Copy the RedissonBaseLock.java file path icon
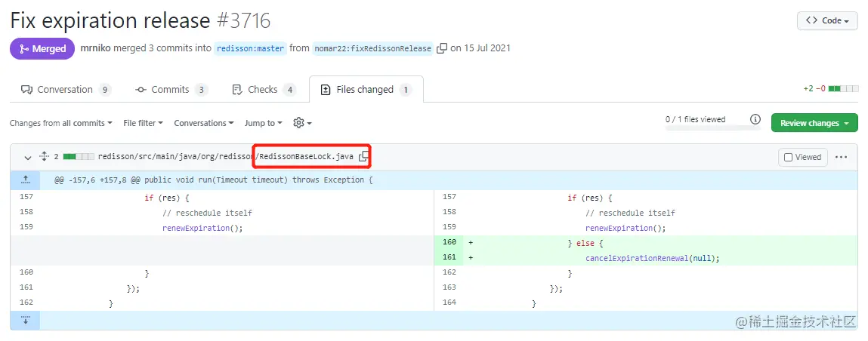This screenshot has width=868, height=341. point(363,156)
